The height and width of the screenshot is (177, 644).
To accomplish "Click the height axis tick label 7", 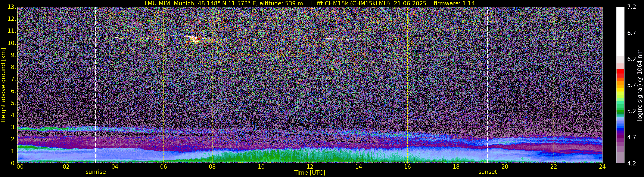I will [x=13, y=79].
